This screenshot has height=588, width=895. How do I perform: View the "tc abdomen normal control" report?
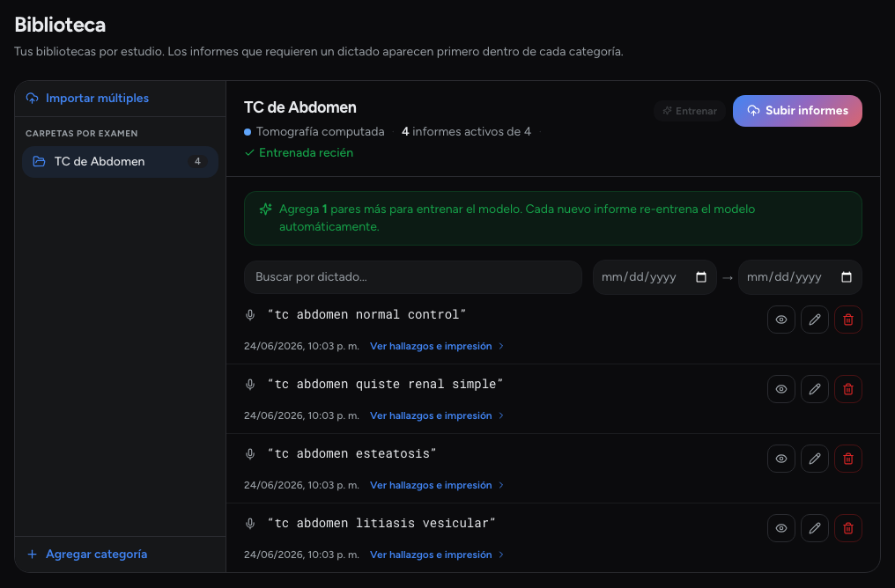(780, 320)
